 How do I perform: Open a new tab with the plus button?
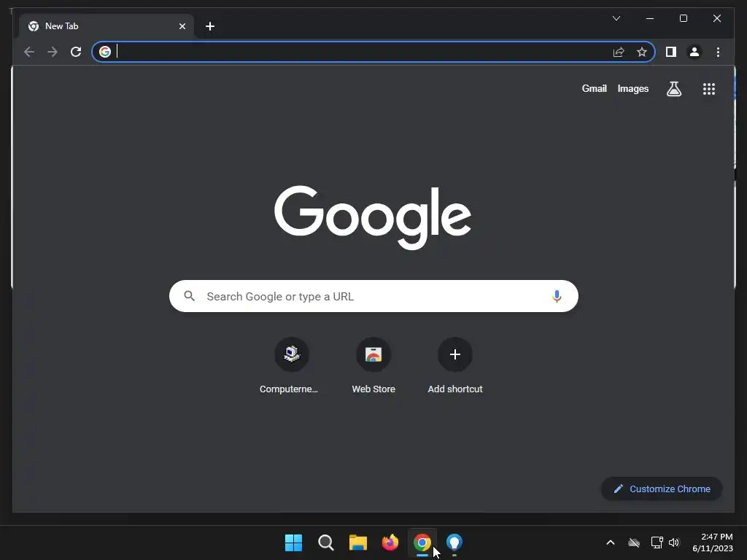pos(210,26)
